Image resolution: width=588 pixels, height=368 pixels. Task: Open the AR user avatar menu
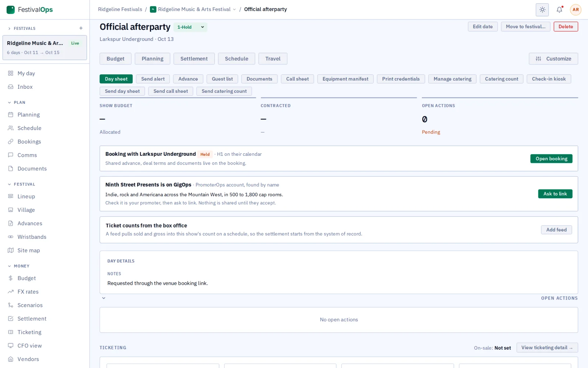pos(576,10)
